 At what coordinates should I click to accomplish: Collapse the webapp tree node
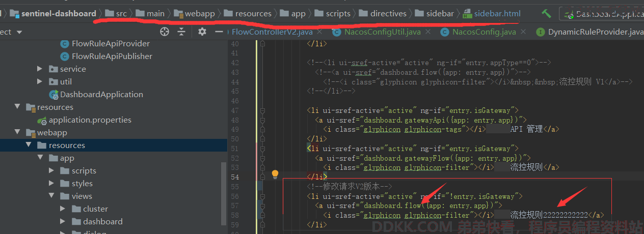coord(17,133)
